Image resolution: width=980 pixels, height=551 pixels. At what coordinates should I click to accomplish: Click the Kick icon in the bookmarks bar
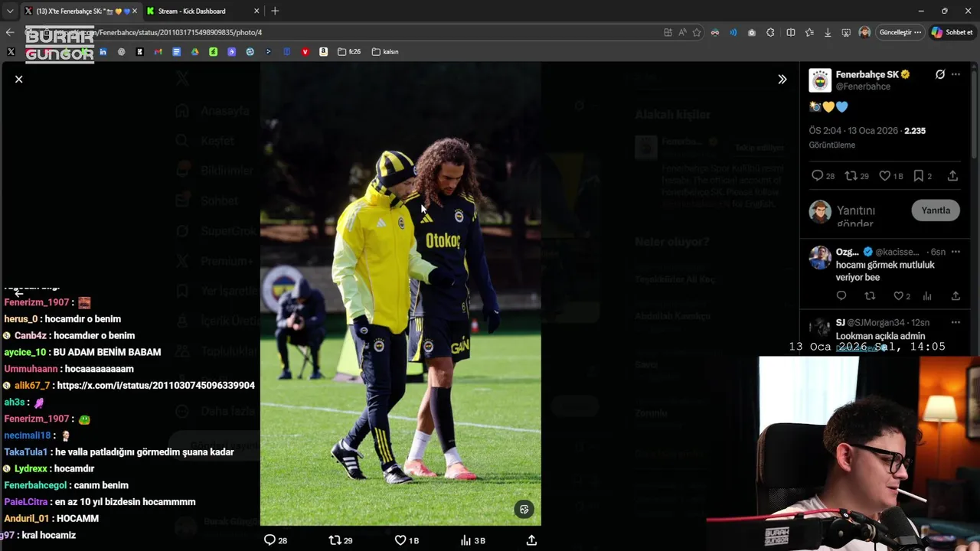[139, 52]
